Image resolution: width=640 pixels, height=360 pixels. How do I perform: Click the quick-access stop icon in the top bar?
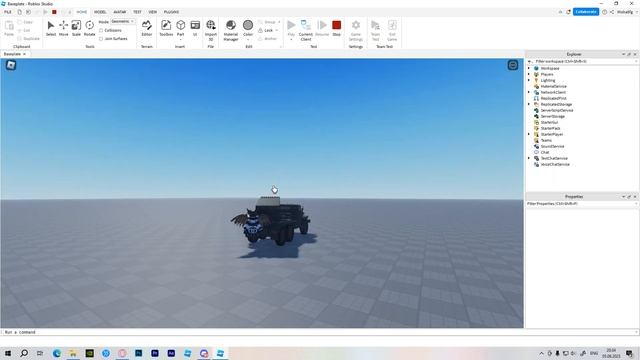pos(54,12)
